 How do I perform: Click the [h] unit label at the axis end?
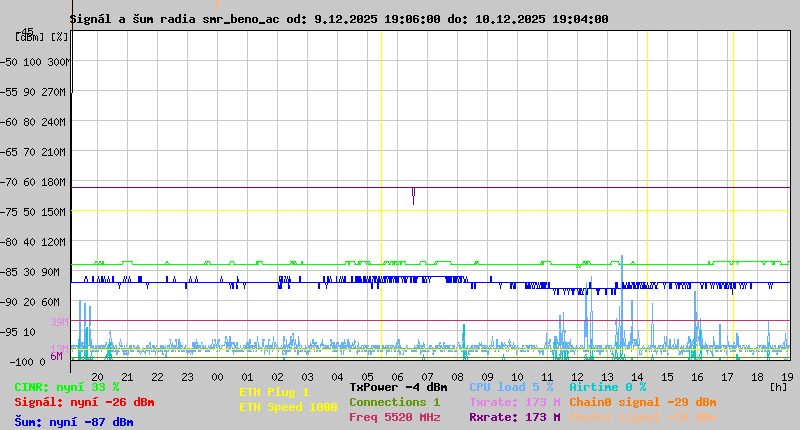[778, 386]
